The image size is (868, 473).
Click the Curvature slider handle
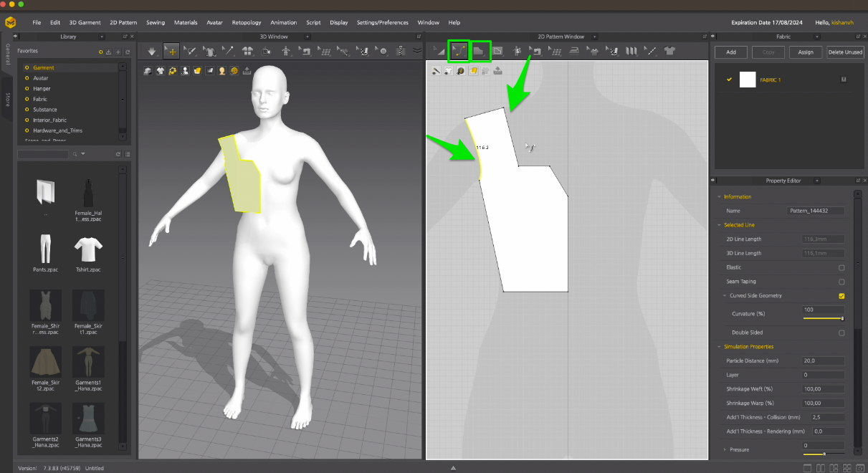(x=842, y=318)
